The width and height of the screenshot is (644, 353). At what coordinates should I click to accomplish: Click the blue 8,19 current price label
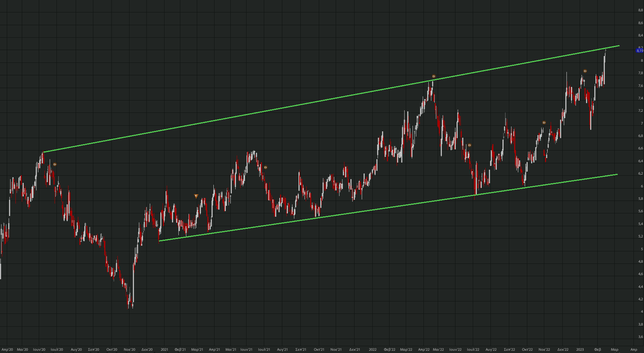(640, 50)
